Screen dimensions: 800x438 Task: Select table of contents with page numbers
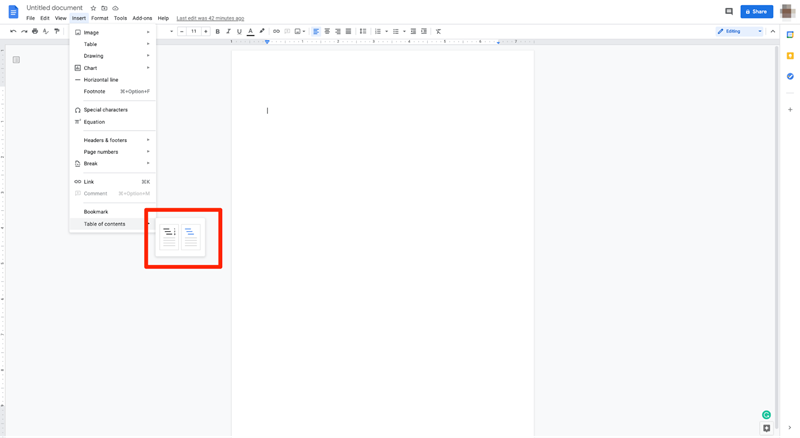169,237
